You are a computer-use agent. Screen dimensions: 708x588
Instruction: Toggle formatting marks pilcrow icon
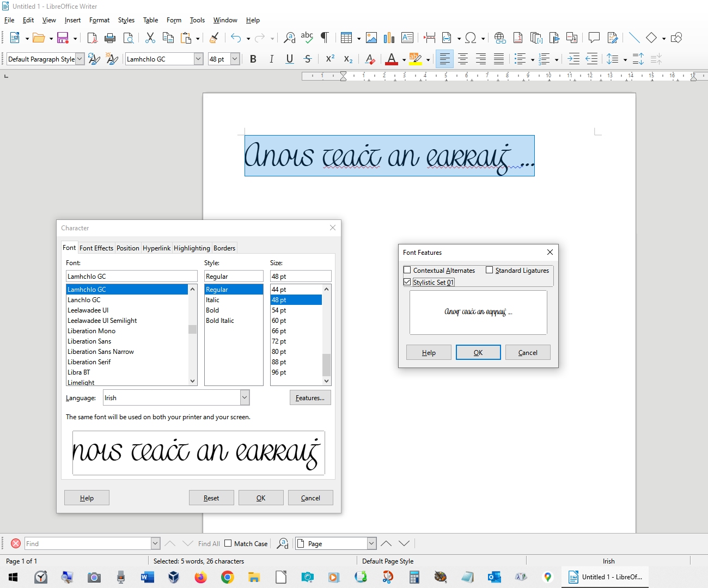pos(325,38)
